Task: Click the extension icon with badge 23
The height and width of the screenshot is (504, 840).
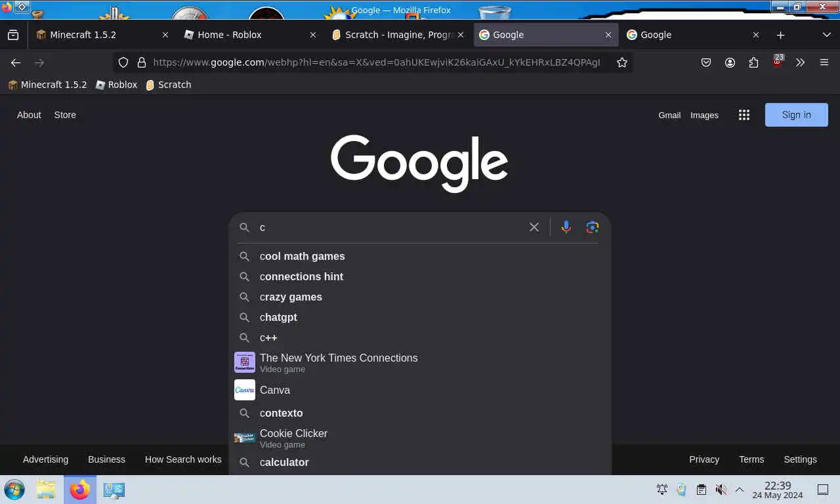Action: click(x=778, y=62)
